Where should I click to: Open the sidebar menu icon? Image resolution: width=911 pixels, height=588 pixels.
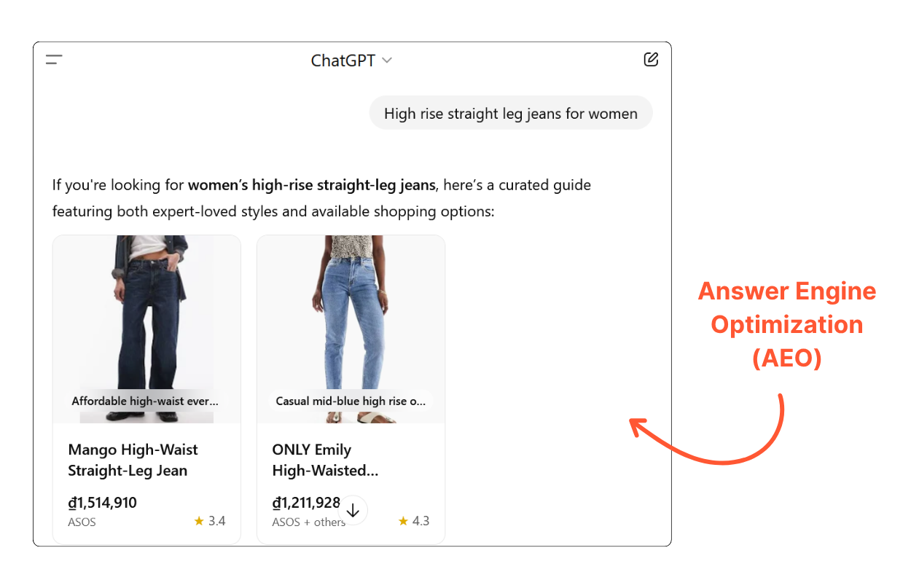pyautogui.click(x=54, y=60)
